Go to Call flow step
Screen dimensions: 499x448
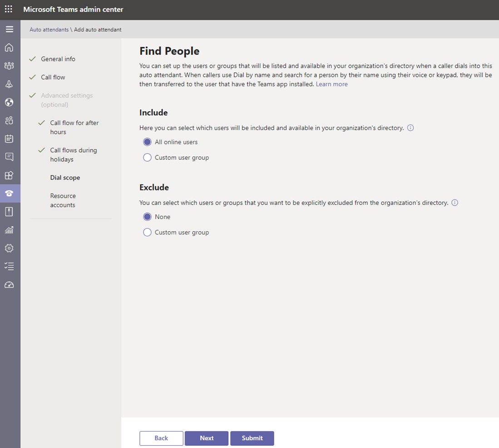point(53,77)
